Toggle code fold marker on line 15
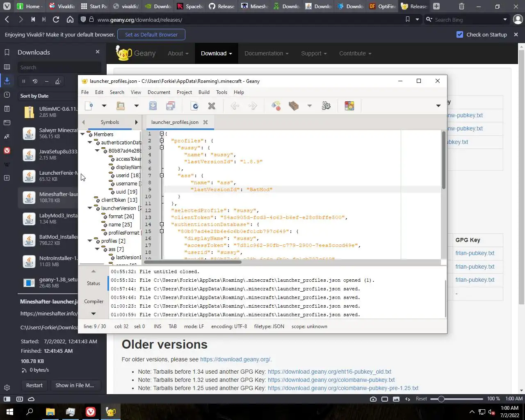 tap(162, 231)
